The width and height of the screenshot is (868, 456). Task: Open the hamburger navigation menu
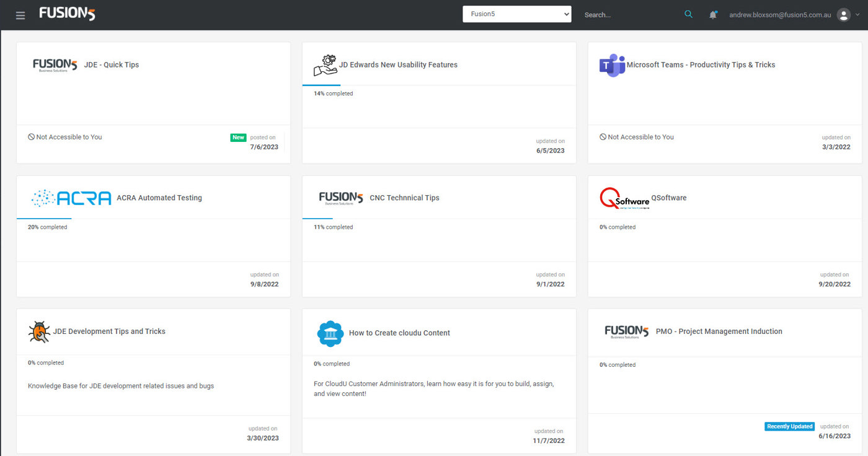[20, 15]
